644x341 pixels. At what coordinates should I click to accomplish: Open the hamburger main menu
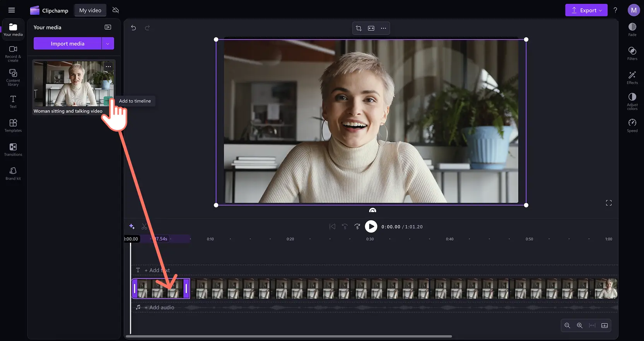click(12, 10)
